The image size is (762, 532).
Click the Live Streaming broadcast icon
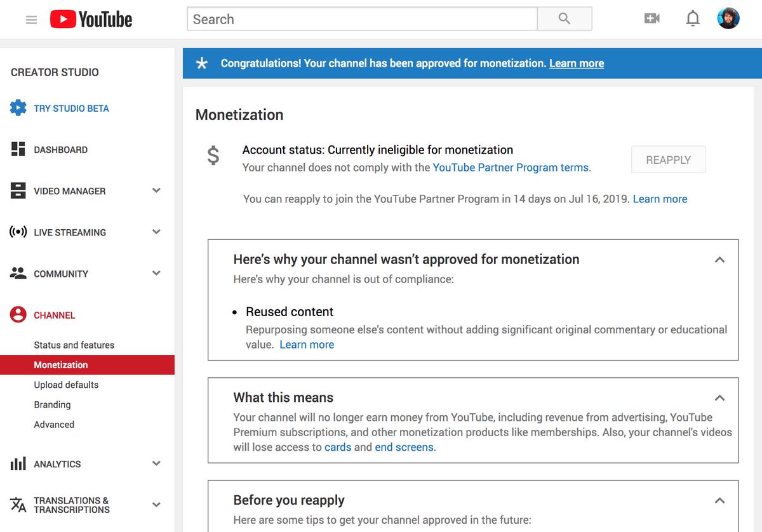coord(18,232)
